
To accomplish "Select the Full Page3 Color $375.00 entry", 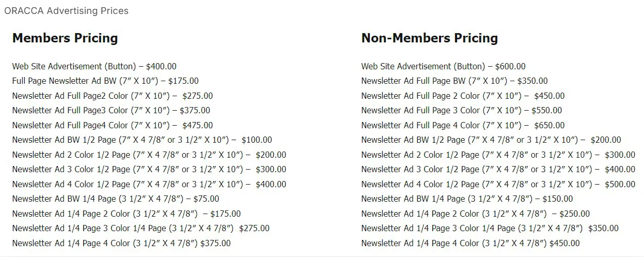I will tap(111, 111).
